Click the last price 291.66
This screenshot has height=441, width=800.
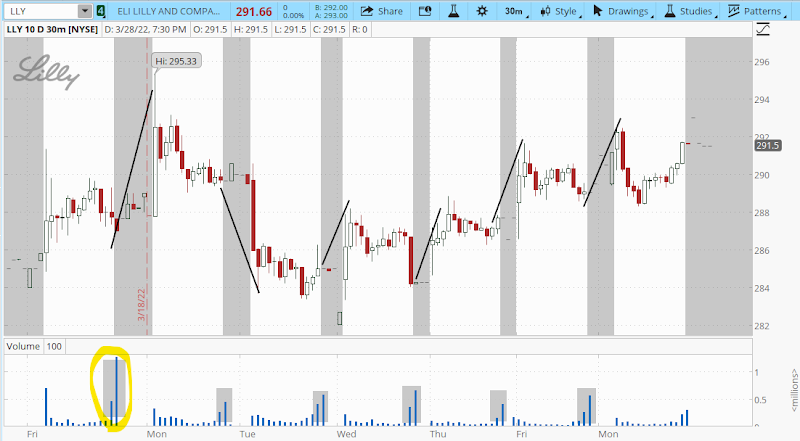click(x=254, y=11)
